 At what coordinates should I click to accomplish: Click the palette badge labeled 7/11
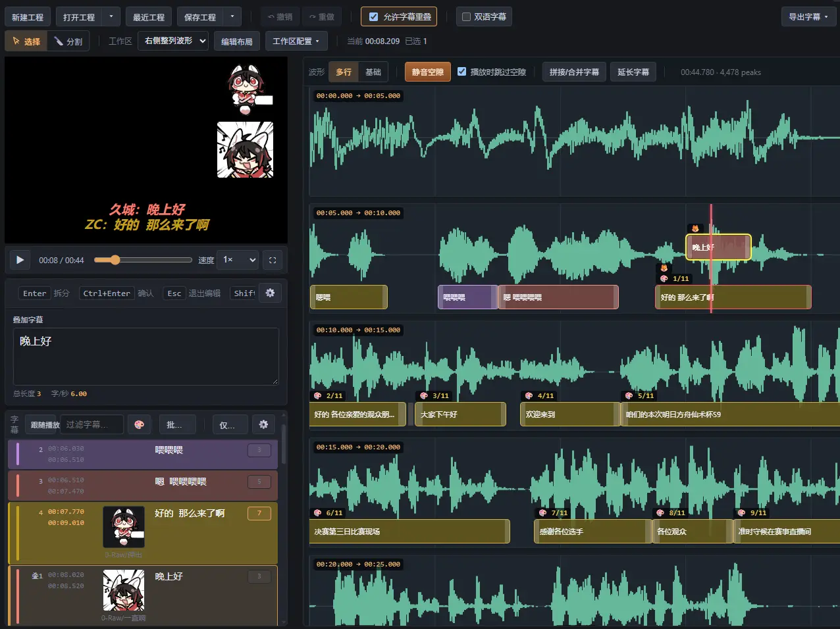(x=553, y=513)
